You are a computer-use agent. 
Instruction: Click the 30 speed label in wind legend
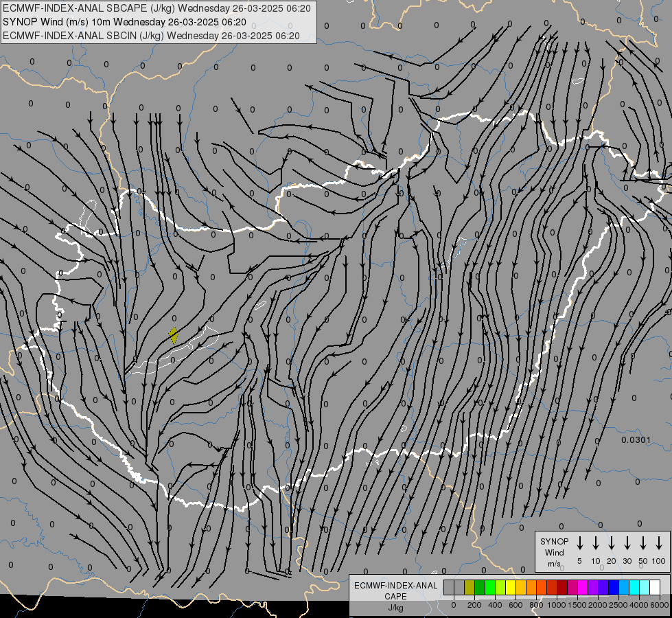tap(627, 561)
